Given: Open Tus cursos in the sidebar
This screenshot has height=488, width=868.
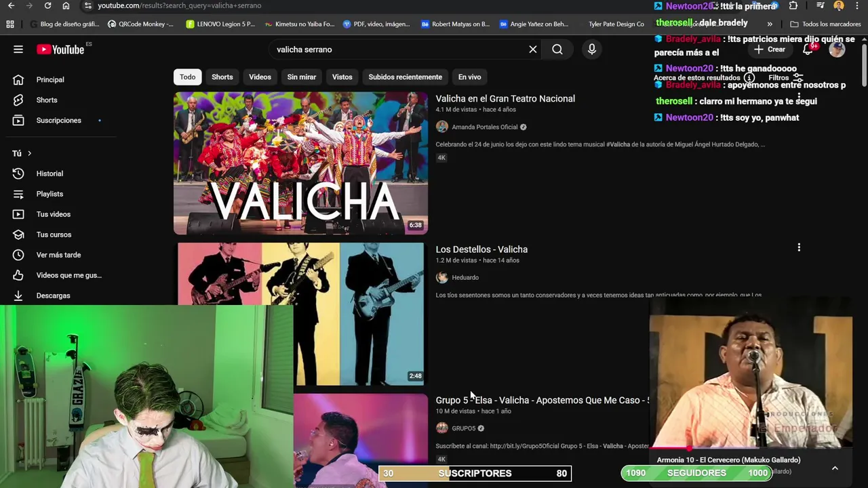Looking at the screenshot, I should pos(54,235).
